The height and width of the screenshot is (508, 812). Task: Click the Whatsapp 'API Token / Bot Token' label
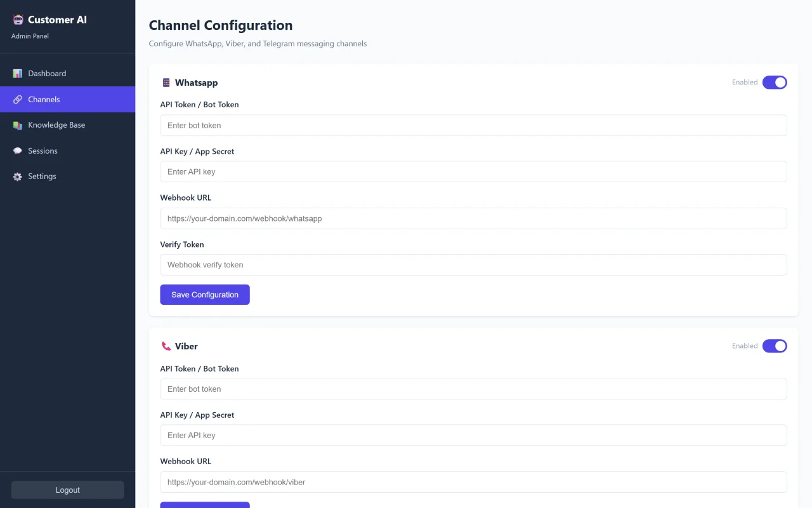pos(199,105)
